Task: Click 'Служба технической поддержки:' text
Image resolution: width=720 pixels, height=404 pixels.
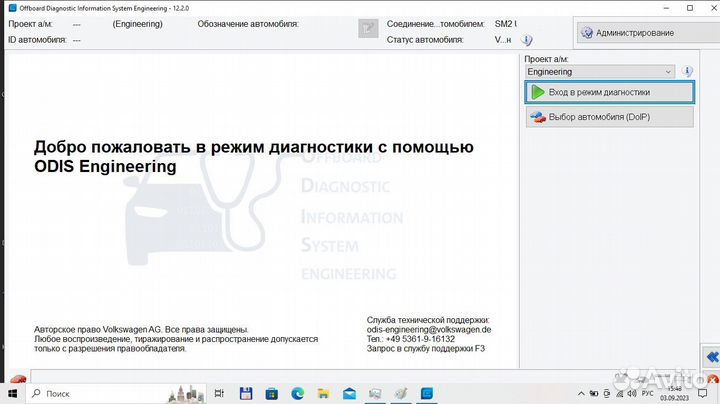Action: (x=428, y=320)
